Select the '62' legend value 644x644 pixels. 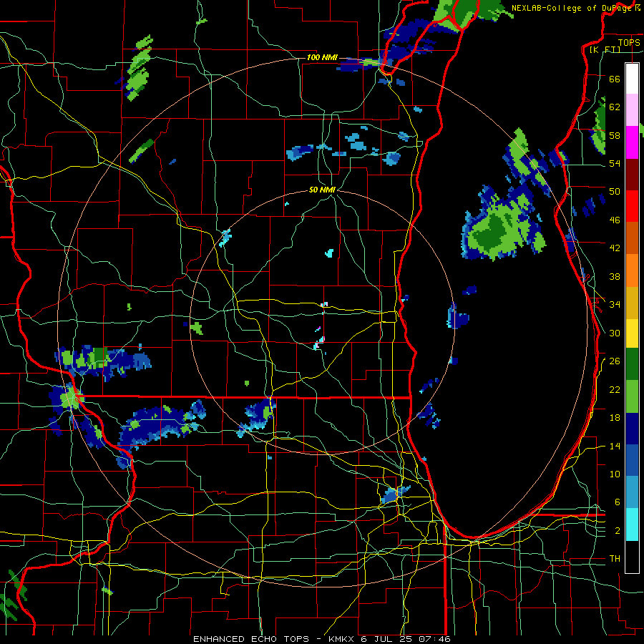coord(615,107)
